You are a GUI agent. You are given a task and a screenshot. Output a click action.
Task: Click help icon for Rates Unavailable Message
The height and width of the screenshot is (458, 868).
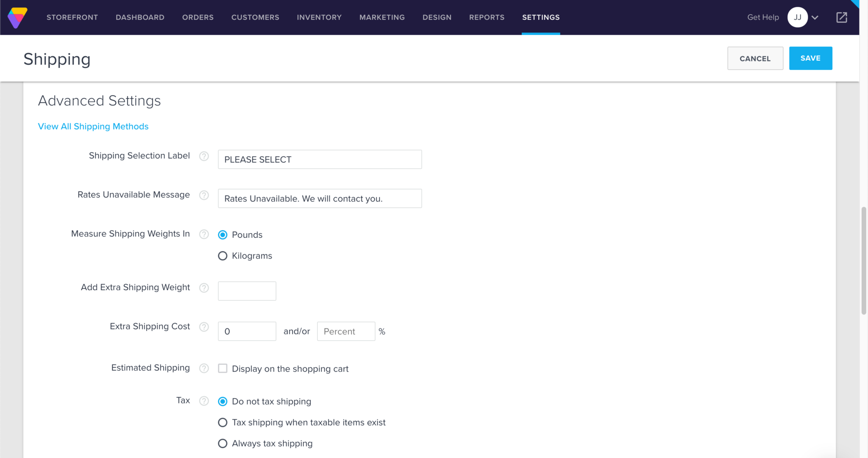[204, 195]
